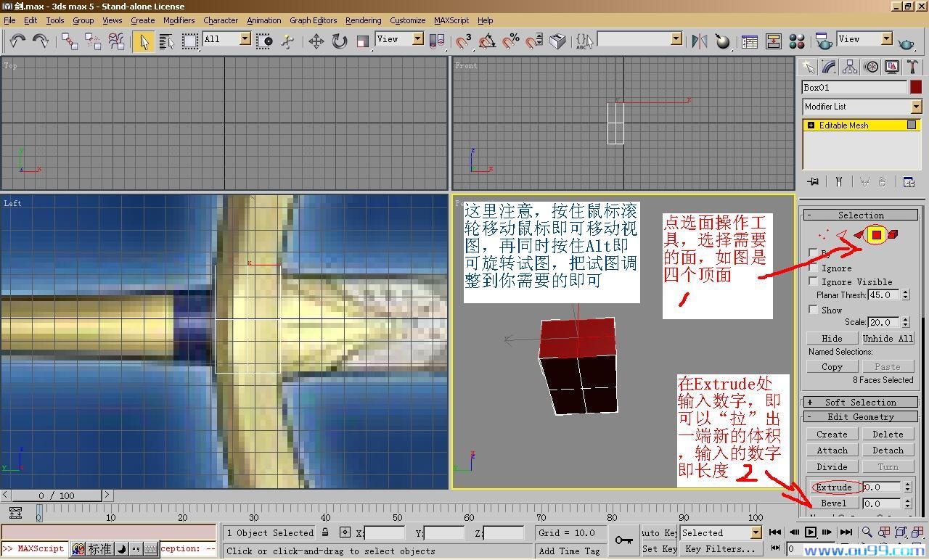Enable the Ignore checkbox
This screenshot has width=929, height=560.
pos(814,268)
